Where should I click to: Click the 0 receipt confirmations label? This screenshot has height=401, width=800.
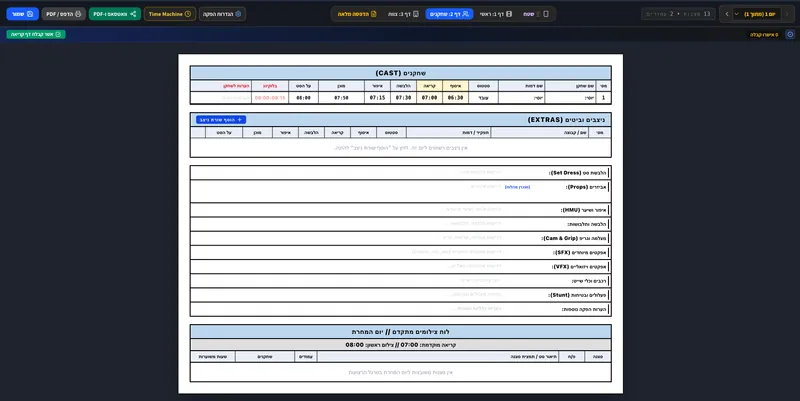click(x=764, y=35)
